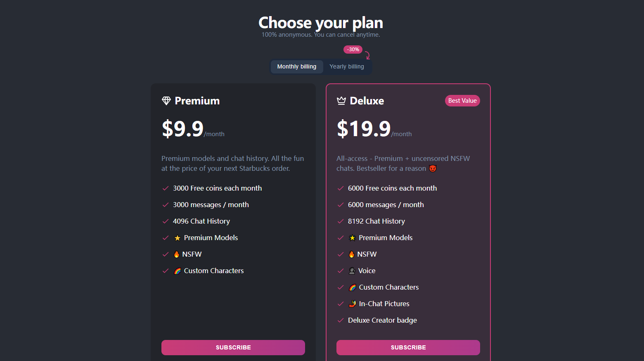Click the checkmark beside 3000 Free coins each month

(166, 188)
